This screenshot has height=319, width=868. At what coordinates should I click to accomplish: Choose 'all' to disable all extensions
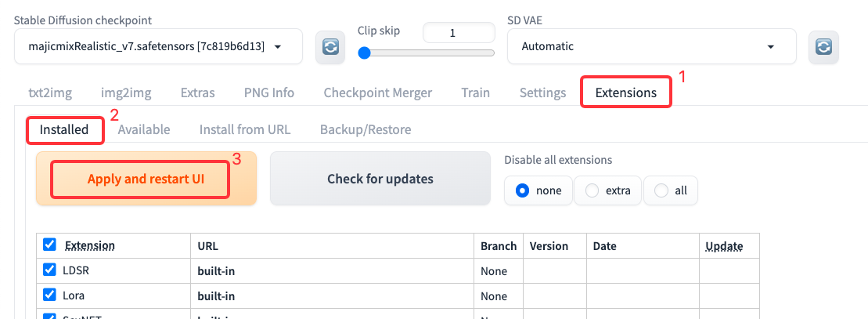671,190
